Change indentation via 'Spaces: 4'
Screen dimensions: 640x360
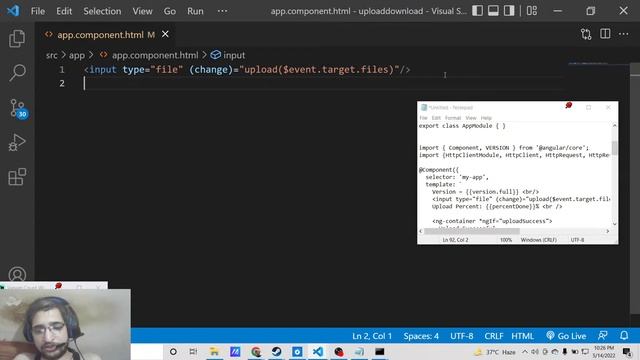click(421, 336)
